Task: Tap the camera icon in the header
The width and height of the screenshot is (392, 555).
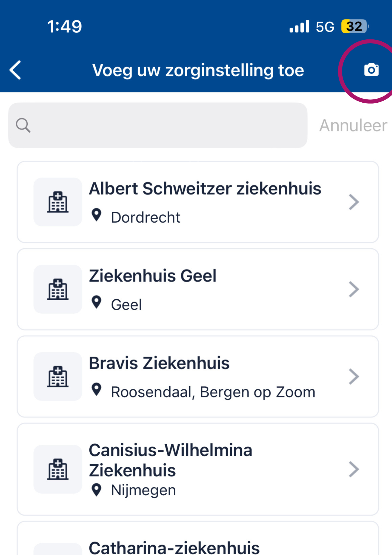Action: point(371,70)
